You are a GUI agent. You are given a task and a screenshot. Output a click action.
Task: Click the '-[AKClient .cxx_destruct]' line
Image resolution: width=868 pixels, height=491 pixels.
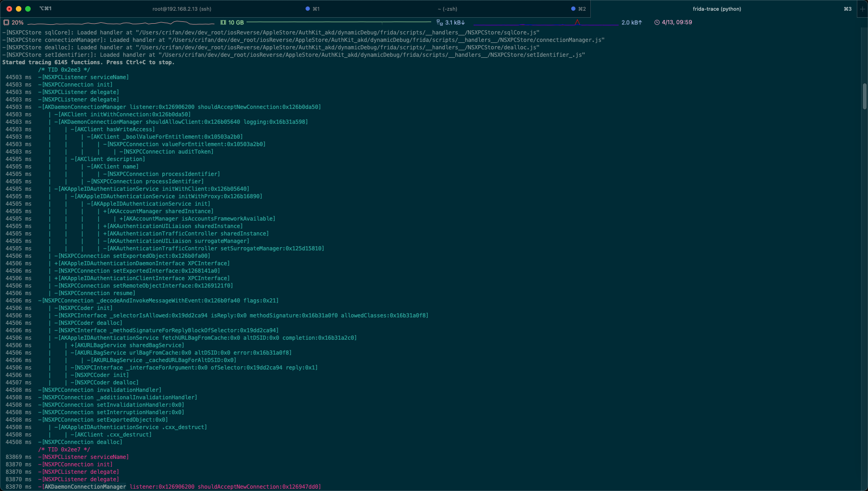point(111,435)
